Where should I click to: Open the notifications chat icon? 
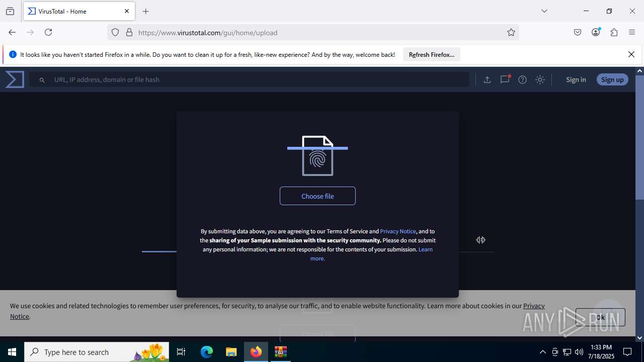click(x=505, y=79)
